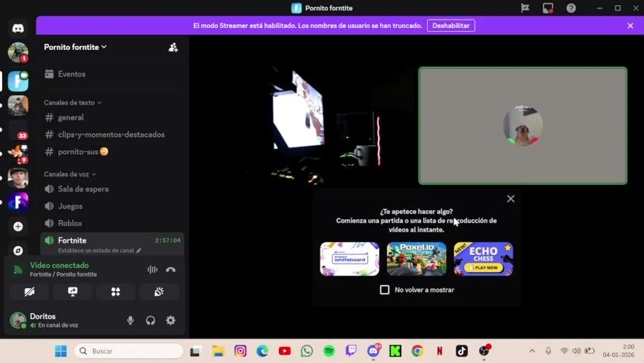This screenshot has width=644, height=363.
Task: Close the activity suggestion popup
Action: 510,199
